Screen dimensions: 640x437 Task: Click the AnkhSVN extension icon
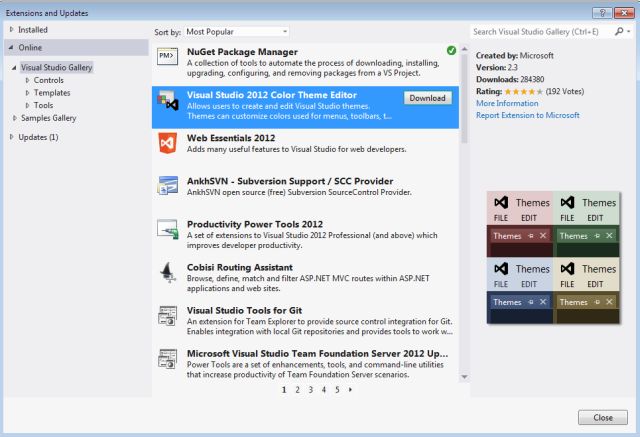[168, 185]
